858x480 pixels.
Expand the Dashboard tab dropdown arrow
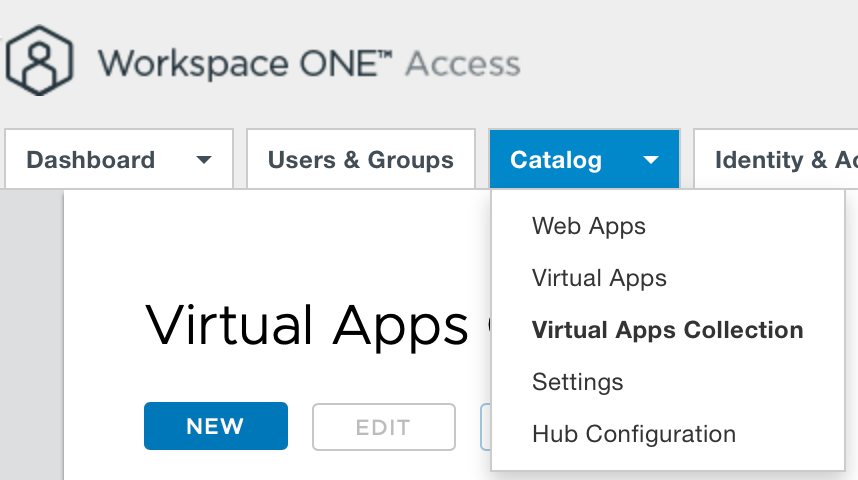point(204,160)
